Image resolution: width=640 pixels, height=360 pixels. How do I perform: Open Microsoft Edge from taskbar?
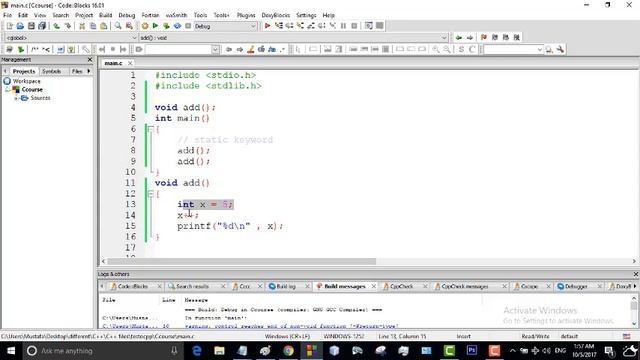(196, 351)
